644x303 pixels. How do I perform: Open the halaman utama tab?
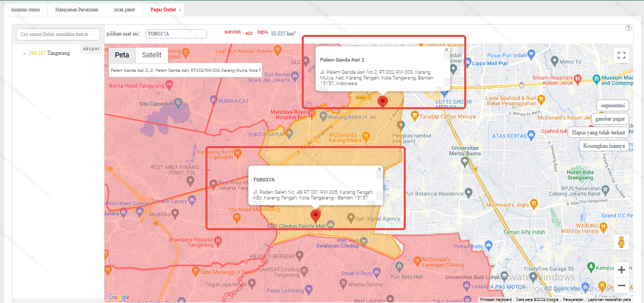click(x=26, y=10)
